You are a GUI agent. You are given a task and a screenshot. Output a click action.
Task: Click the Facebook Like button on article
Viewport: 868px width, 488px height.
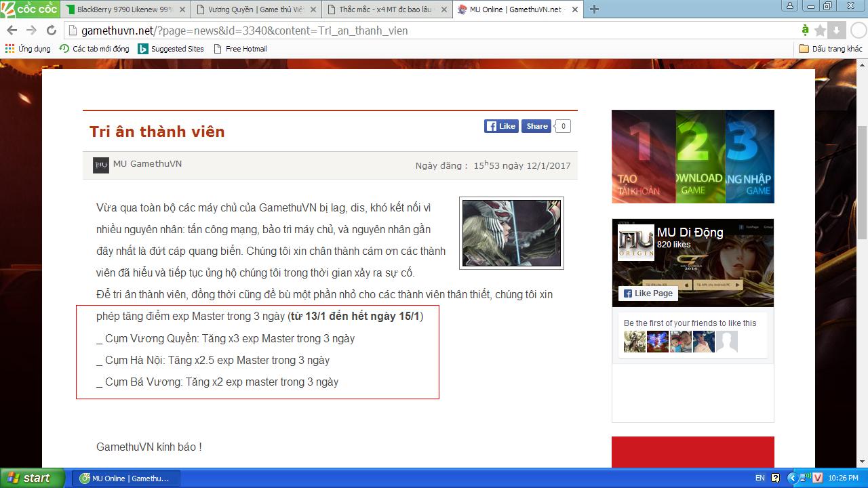501,126
